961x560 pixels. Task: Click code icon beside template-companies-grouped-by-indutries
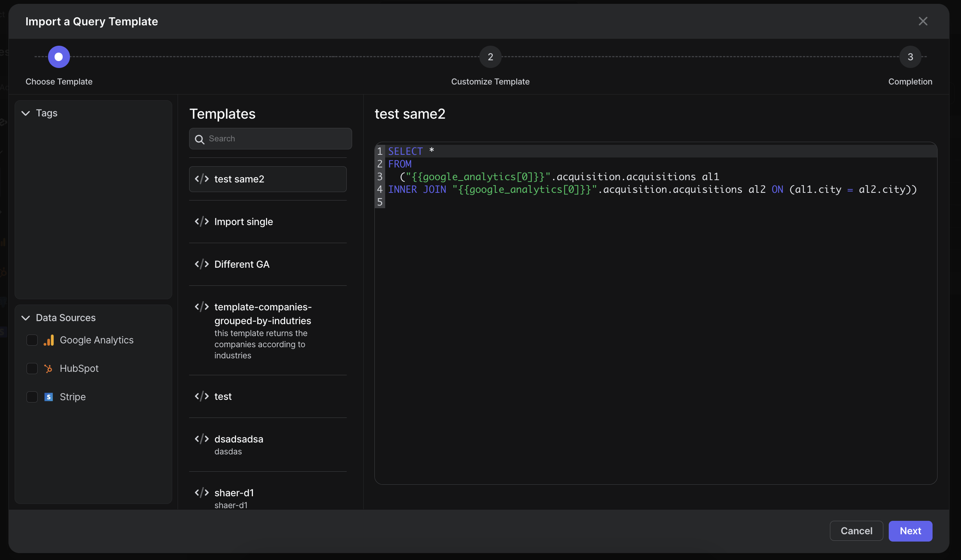click(x=202, y=307)
